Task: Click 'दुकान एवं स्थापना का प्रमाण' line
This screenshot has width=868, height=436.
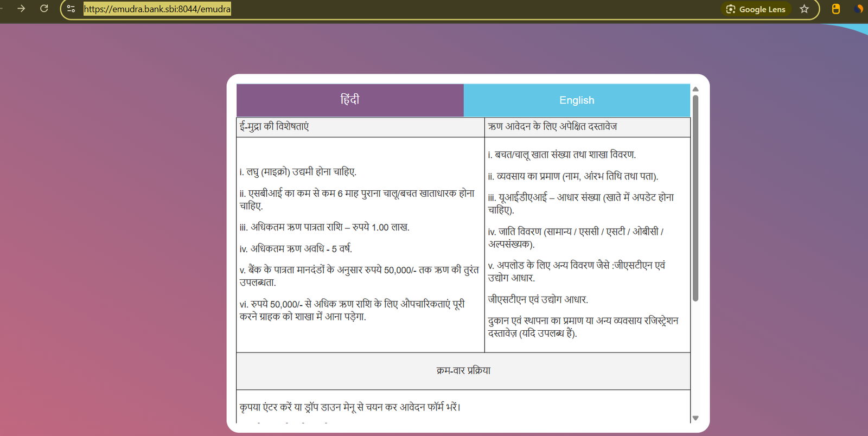Action: tap(583, 327)
